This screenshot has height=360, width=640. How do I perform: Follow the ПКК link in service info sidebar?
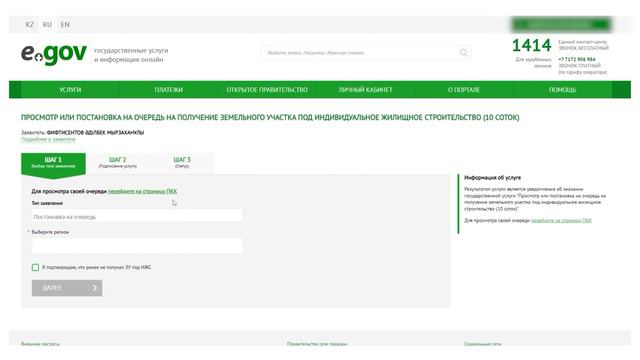coord(561,220)
